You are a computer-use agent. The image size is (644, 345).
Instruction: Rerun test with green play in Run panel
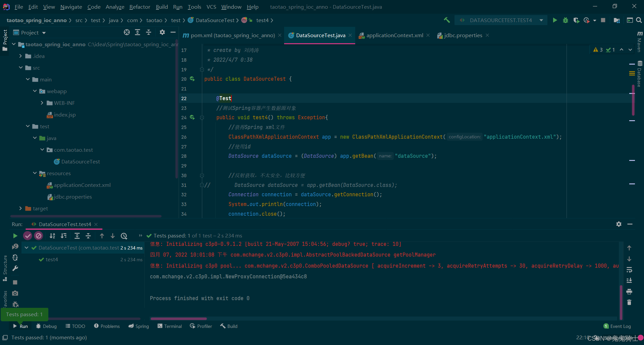click(15, 236)
